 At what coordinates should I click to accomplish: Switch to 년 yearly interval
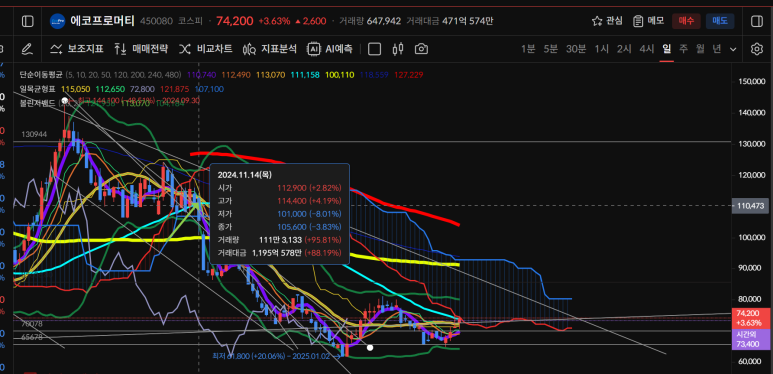[x=717, y=49]
